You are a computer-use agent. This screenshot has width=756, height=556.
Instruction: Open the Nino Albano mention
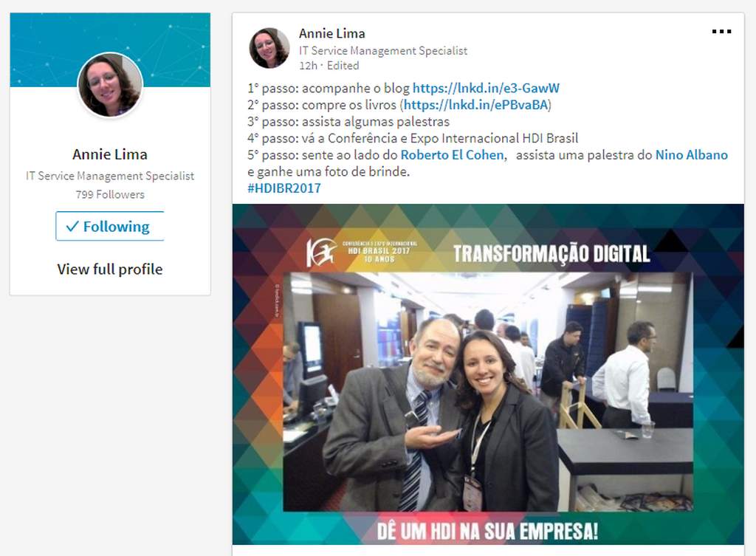pyautogui.click(x=691, y=155)
